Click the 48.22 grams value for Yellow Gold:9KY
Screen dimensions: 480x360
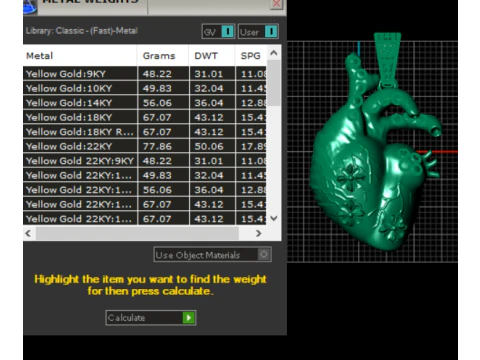pyautogui.click(x=157, y=74)
